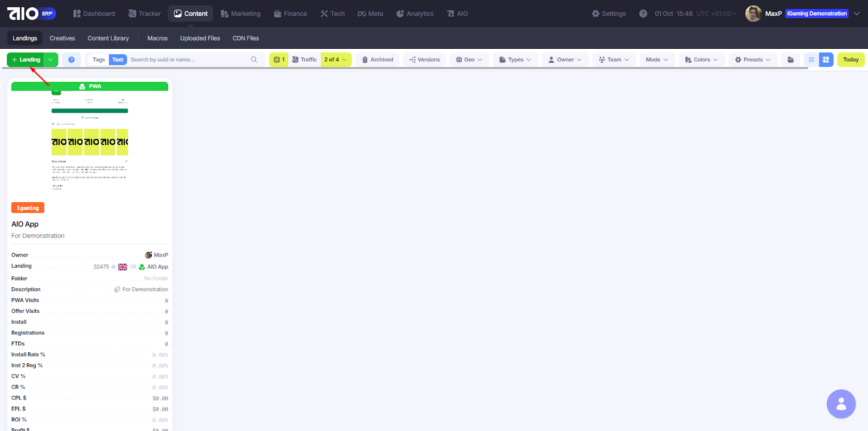The width and height of the screenshot is (868, 431).
Task: Expand the arrow beside Landing button
Action: click(x=51, y=60)
